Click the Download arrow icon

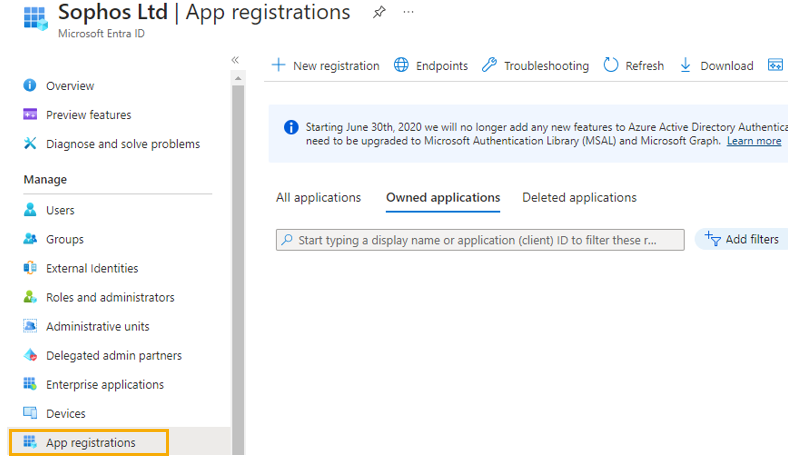coord(686,65)
